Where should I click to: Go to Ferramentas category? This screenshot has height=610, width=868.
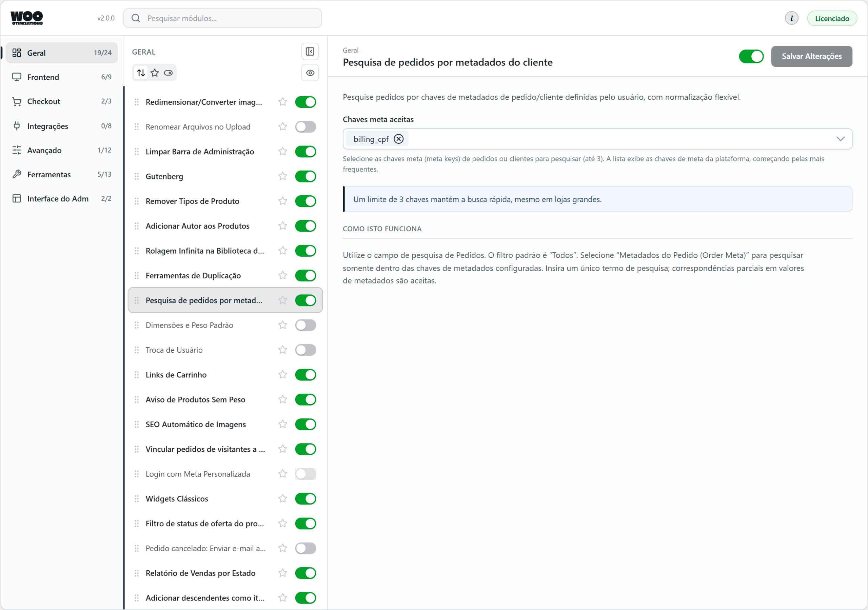click(x=62, y=174)
